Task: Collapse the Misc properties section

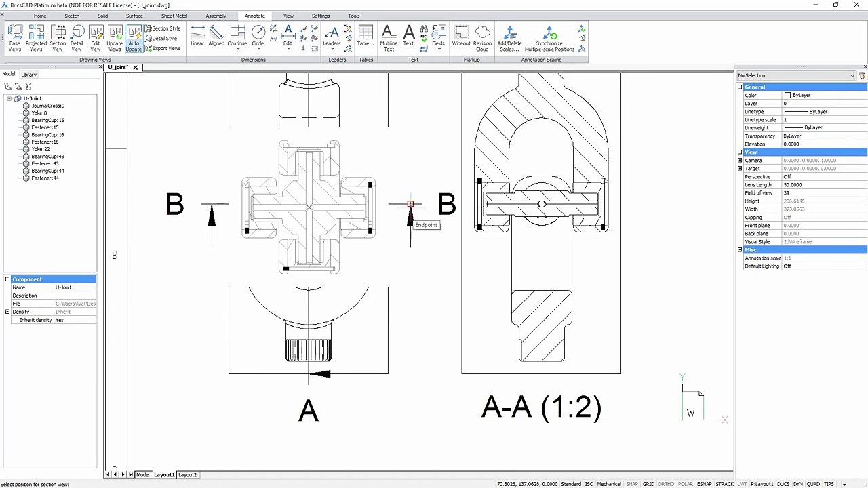Action: [x=740, y=250]
